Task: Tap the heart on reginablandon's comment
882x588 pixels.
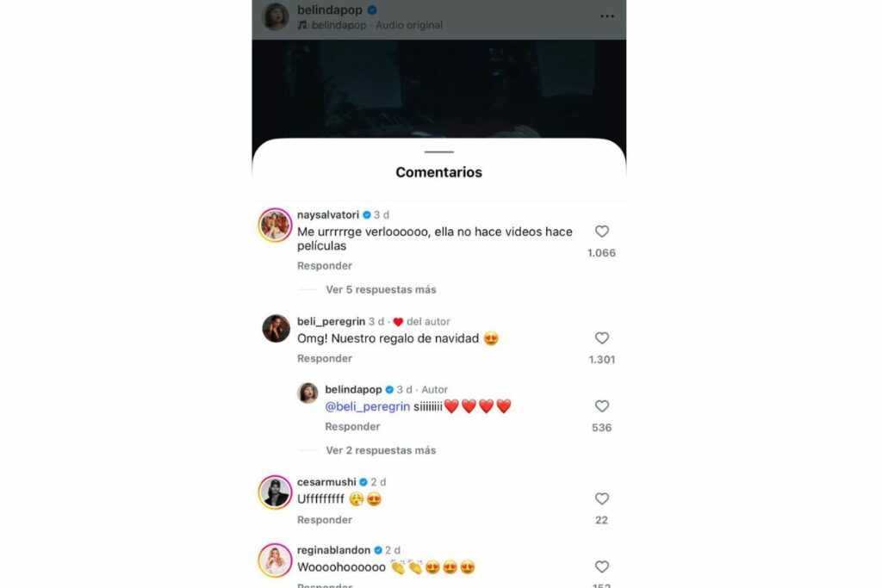Action: click(602, 566)
